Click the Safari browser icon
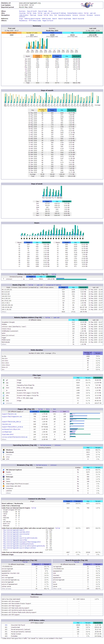The image size is (104, 644). [3, 479]
